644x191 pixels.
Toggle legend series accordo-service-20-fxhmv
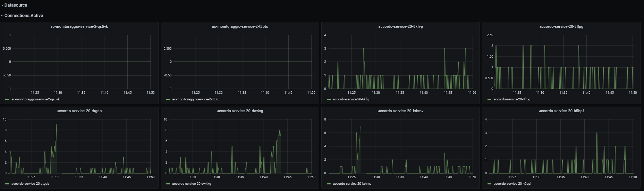coord(352,184)
